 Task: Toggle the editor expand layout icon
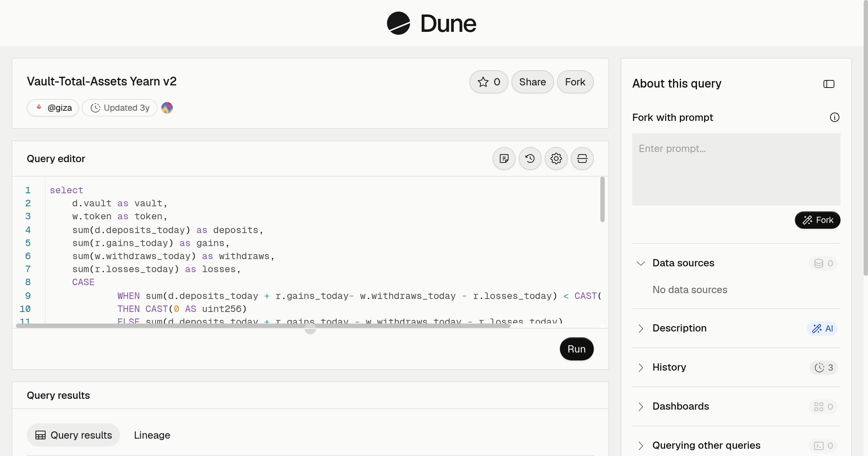tap(582, 159)
